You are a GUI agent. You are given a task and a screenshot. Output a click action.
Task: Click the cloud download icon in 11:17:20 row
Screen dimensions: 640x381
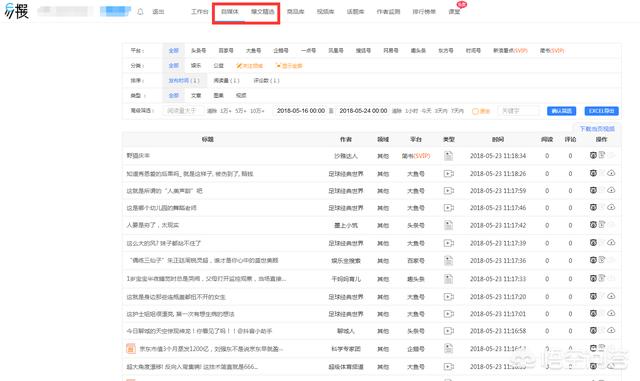[x=611, y=296]
